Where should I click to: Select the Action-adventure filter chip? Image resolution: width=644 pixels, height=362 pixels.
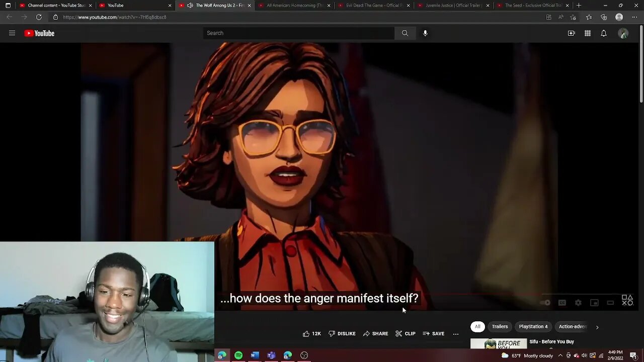[573, 327]
